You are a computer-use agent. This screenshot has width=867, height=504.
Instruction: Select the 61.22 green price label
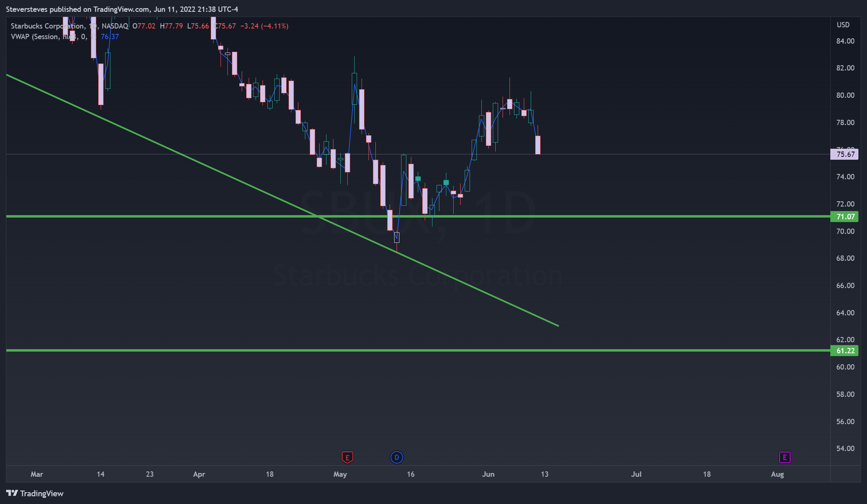(844, 351)
